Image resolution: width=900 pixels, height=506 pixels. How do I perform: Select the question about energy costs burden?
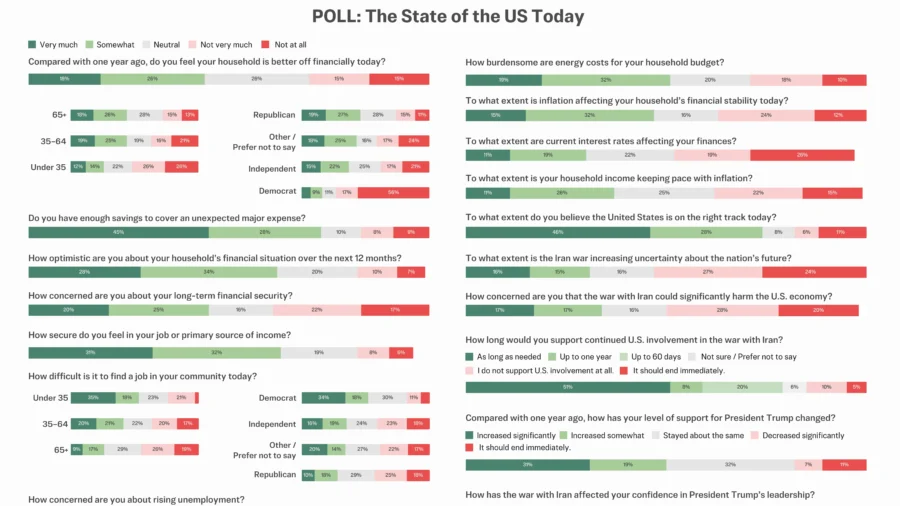click(595, 62)
